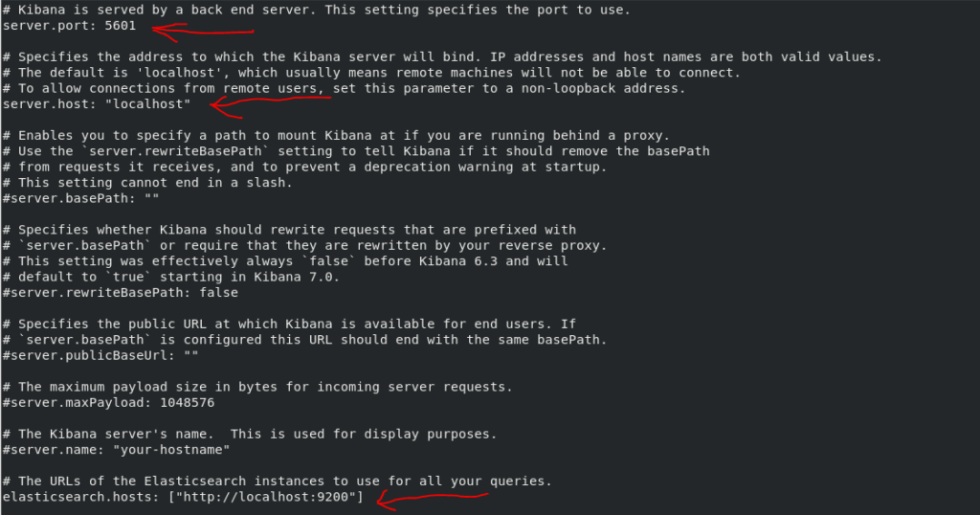
Task: Click the #server.maxPayload: 1048576 line
Action: [x=109, y=402]
